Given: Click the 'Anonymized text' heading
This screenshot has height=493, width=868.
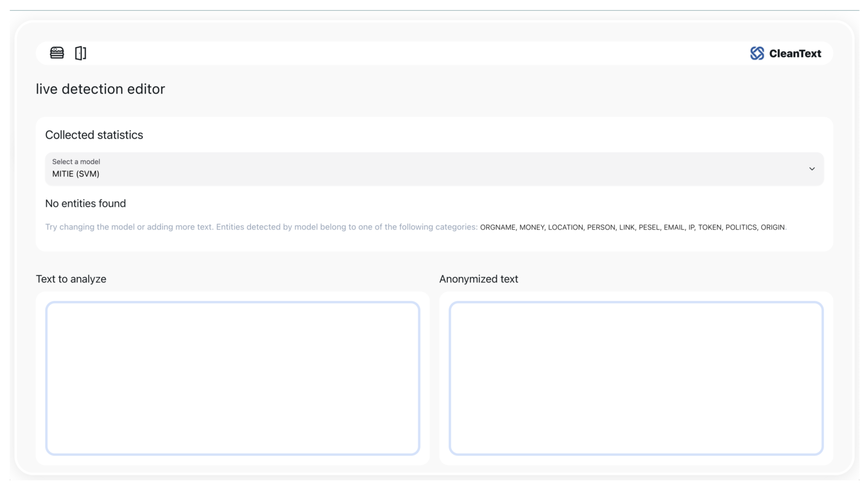Looking at the screenshot, I should pyautogui.click(x=479, y=279).
